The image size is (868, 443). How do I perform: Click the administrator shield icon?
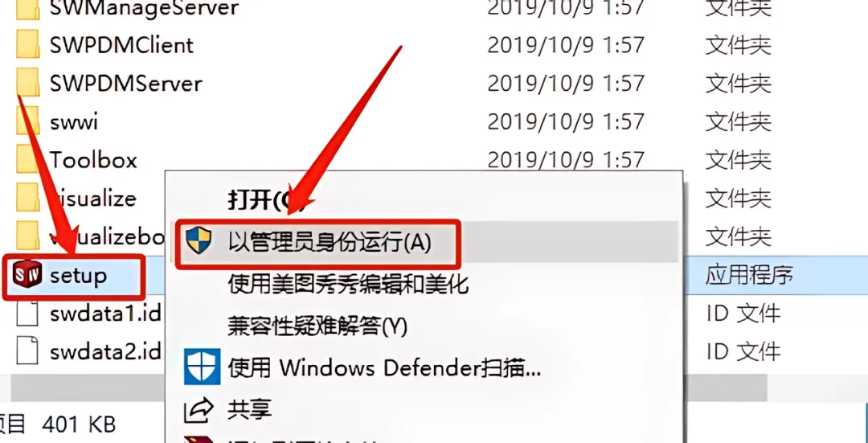tap(199, 241)
